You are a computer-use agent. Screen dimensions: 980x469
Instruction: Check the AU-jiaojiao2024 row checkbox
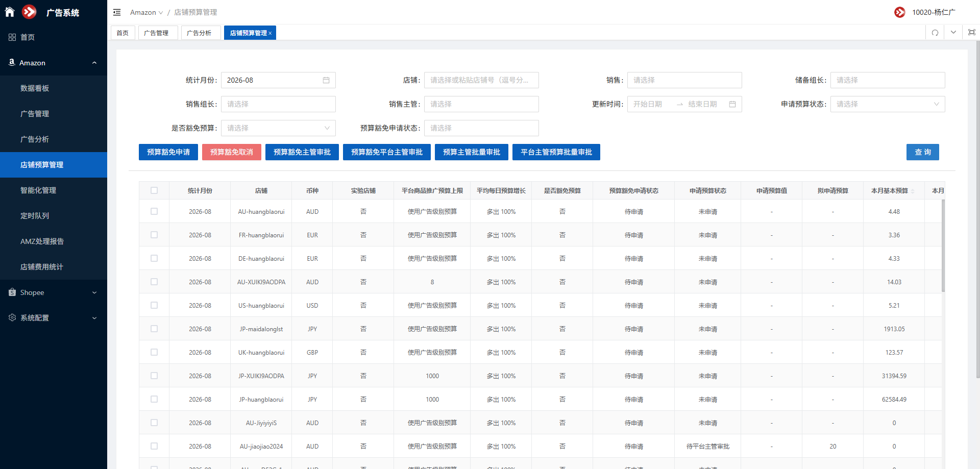tap(154, 446)
